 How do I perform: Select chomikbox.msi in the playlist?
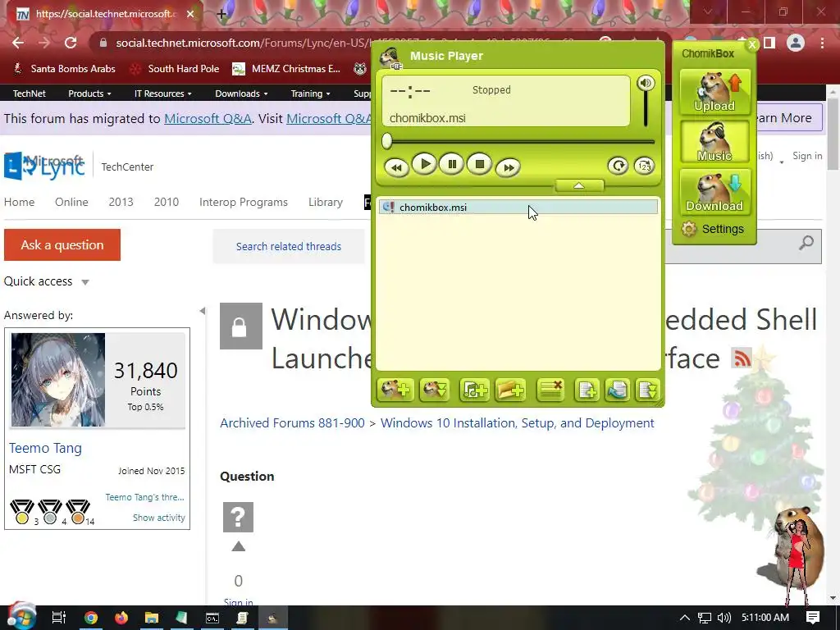pos(518,208)
